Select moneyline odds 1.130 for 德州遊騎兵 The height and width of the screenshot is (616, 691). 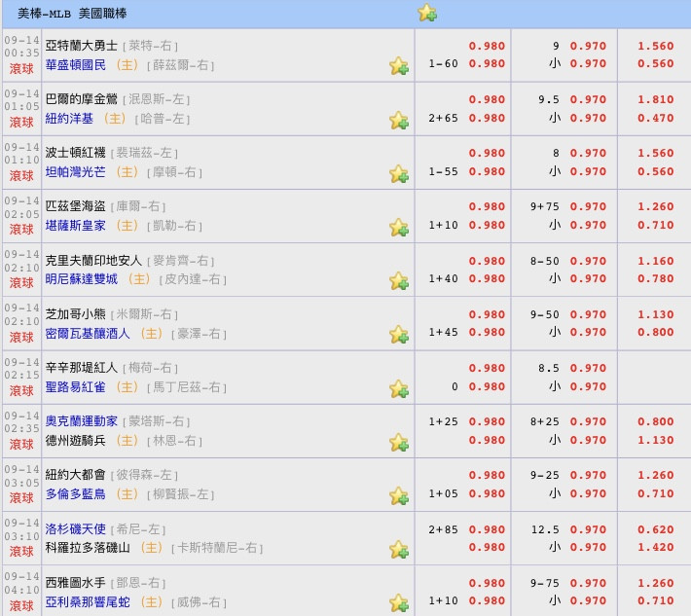[655, 440]
